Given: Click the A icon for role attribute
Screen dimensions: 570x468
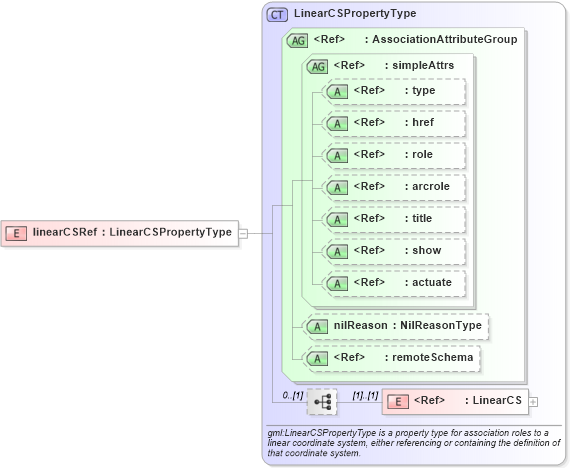Looking at the screenshot, I should (x=337, y=156).
